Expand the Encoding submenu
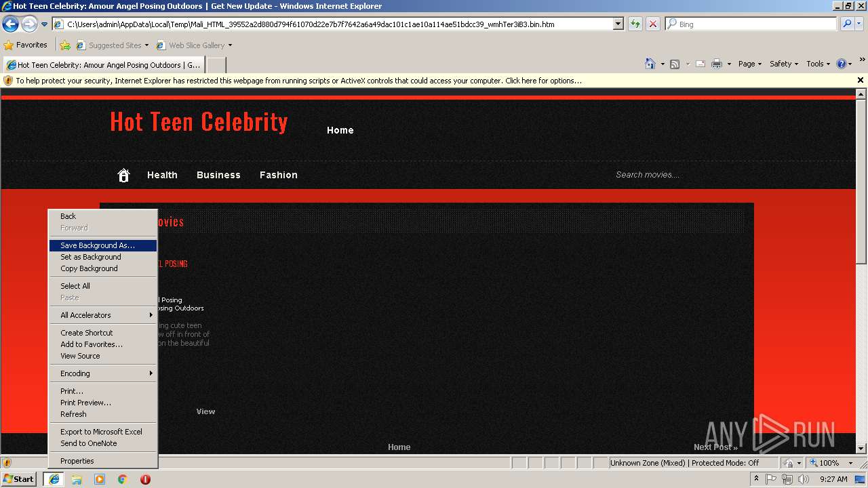 [x=103, y=373]
